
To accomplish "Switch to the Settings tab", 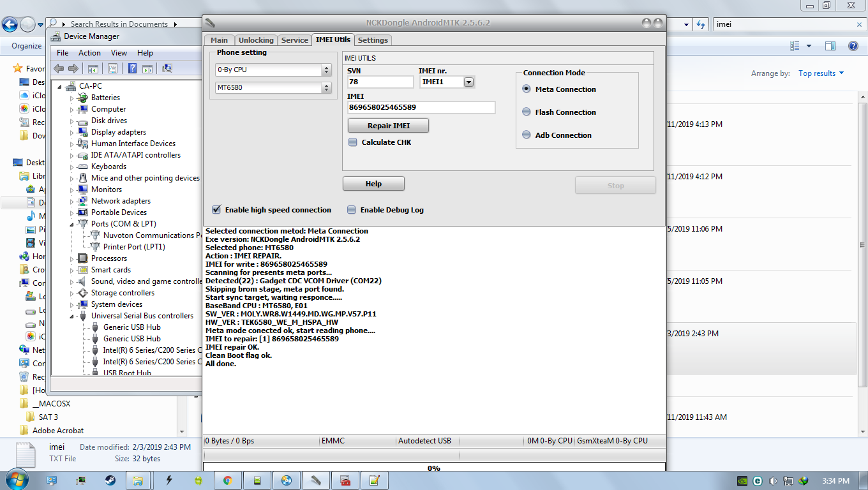I will coord(373,40).
